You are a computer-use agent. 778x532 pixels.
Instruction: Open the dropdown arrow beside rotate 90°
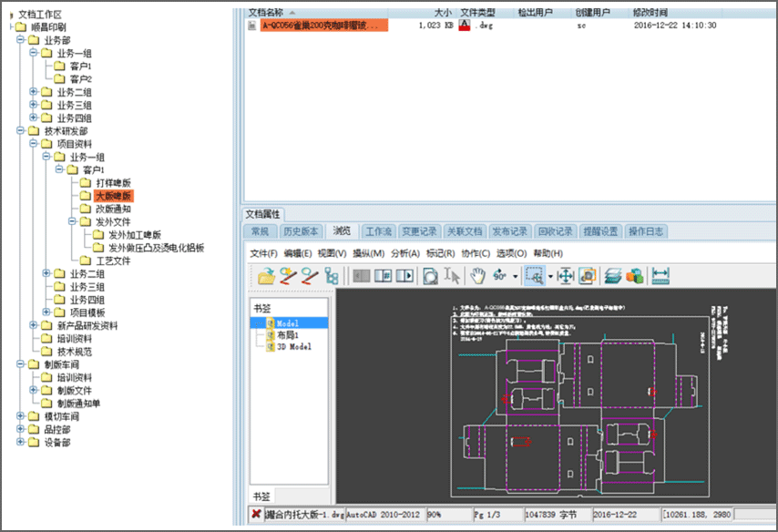(x=516, y=276)
